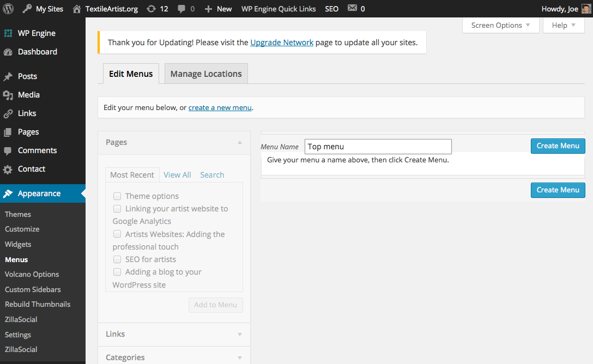593x364 pixels.
Task: Switch to the Manage Locations tab
Action: click(206, 74)
